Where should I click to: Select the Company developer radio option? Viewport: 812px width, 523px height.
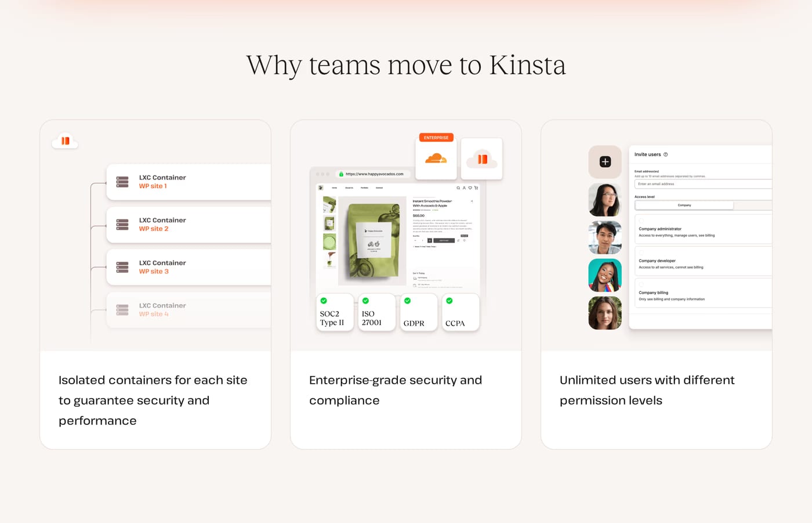(x=641, y=253)
